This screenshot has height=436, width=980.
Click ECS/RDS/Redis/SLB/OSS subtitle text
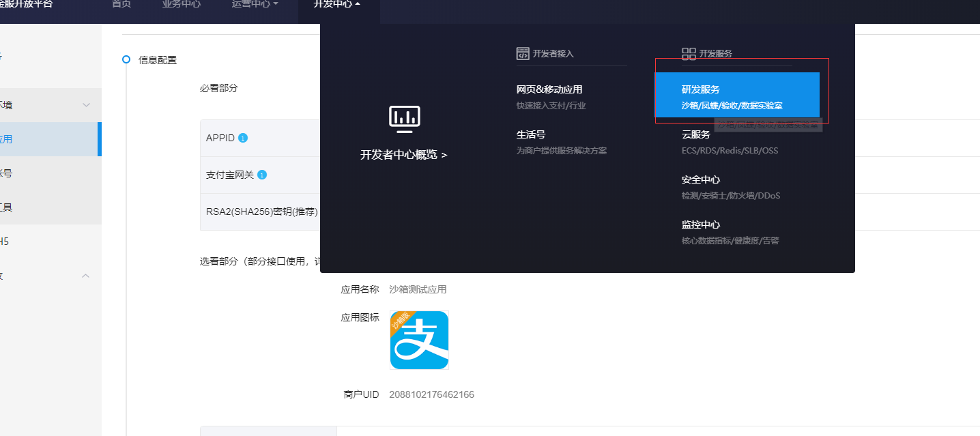pos(730,150)
